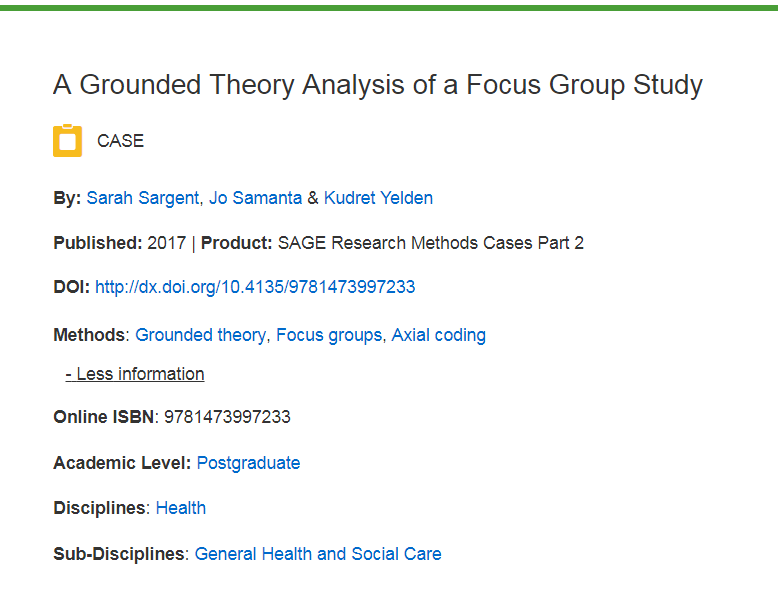The height and width of the screenshot is (609, 778).
Task: Open the Postgraduate academic level link
Action: pyautogui.click(x=249, y=463)
